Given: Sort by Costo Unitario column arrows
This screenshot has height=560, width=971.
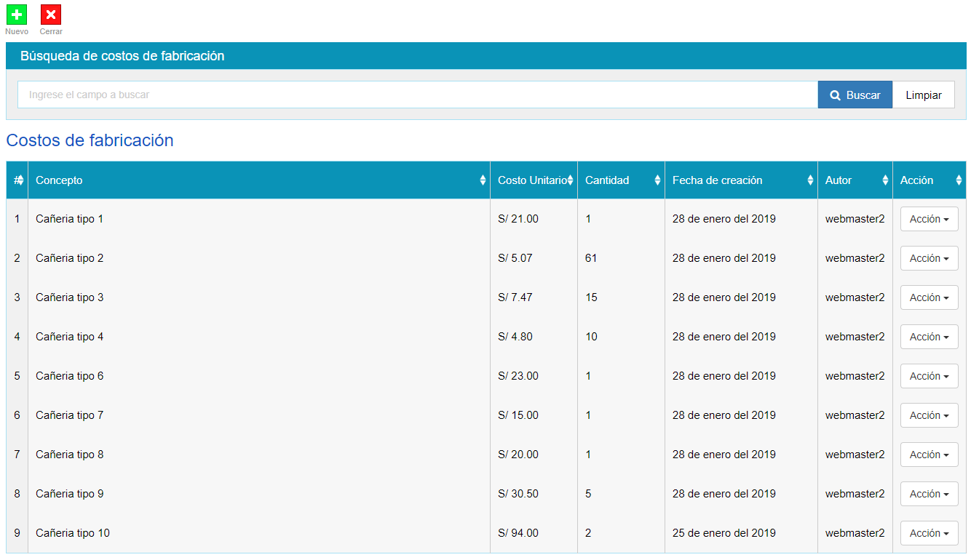Looking at the screenshot, I should click(x=570, y=180).
